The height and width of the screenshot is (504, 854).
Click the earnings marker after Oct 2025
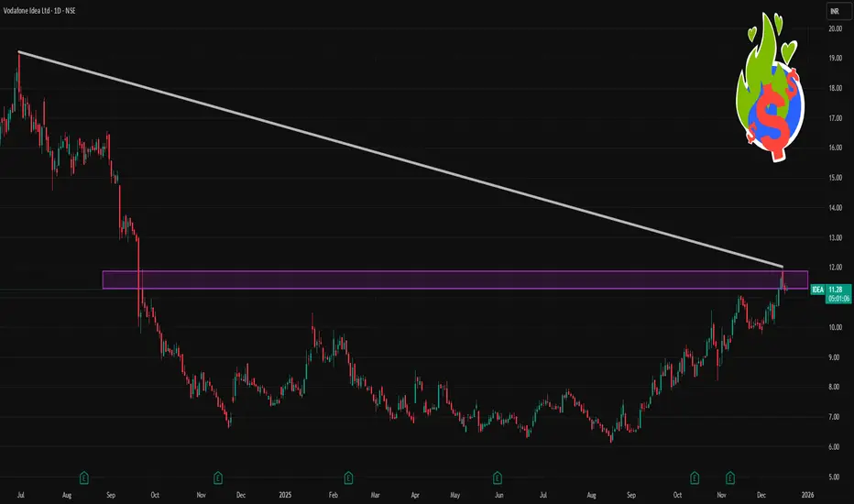coord(695,478)
